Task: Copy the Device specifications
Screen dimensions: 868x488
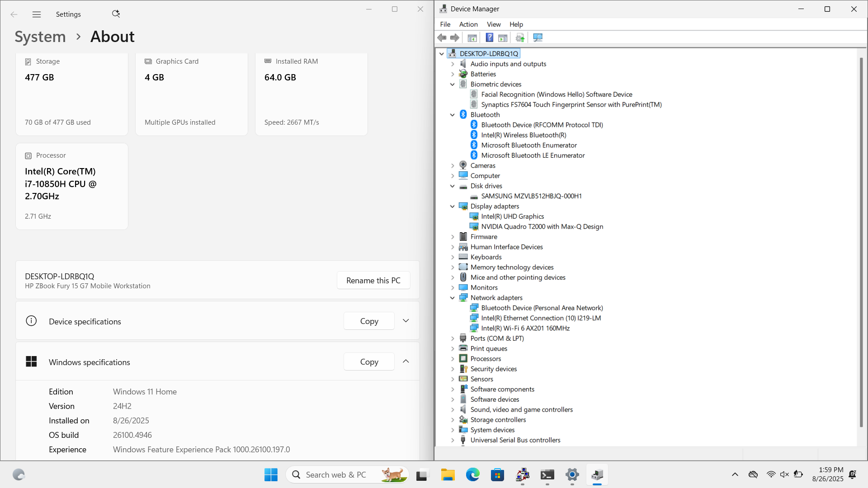Action: pyautogui.click(x=369, y=321)
